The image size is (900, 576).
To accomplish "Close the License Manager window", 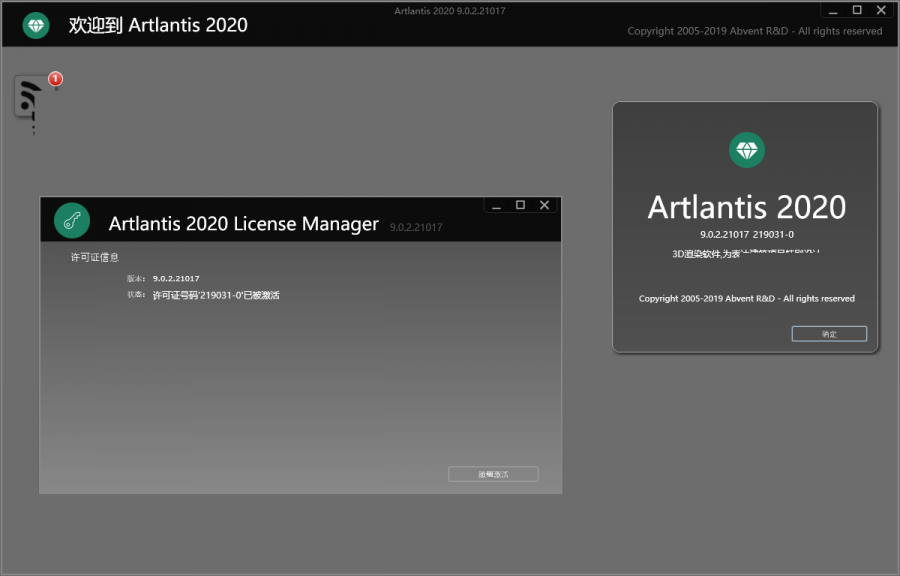I will (544, 205).
